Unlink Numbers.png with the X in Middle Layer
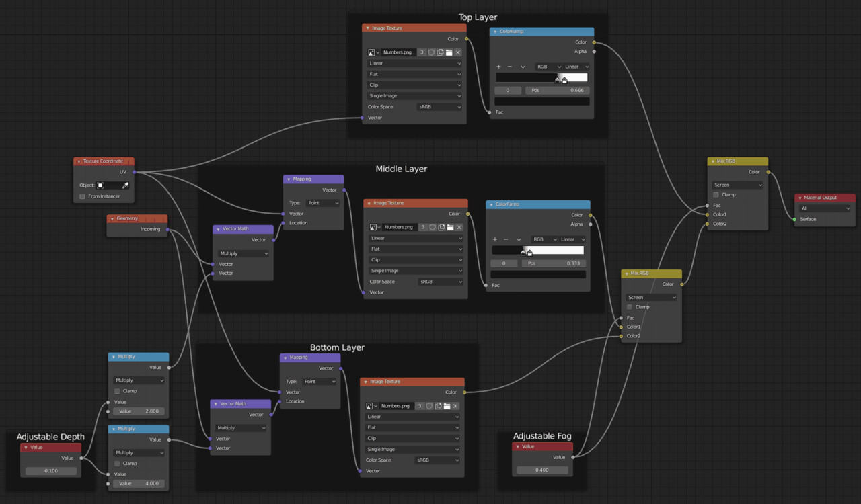The height and width of the screenshot is (504, 861). [x=458, y=227]
